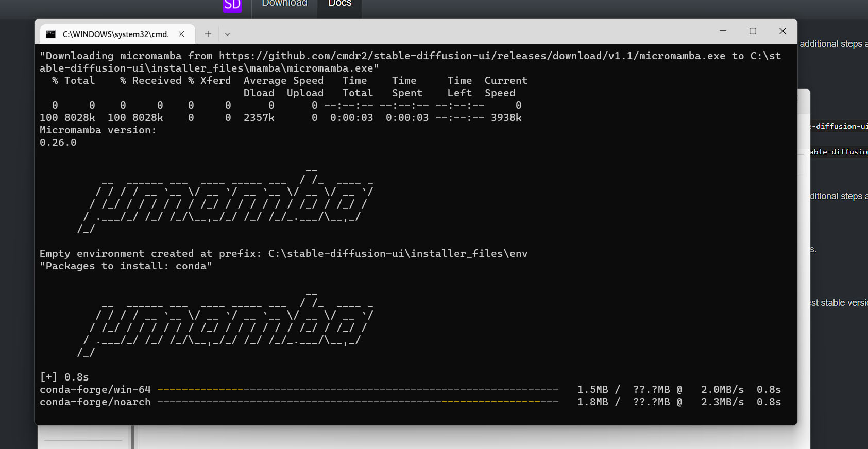
Task: Click the conda-forge/win-64 label
Action: click(95, 390)
